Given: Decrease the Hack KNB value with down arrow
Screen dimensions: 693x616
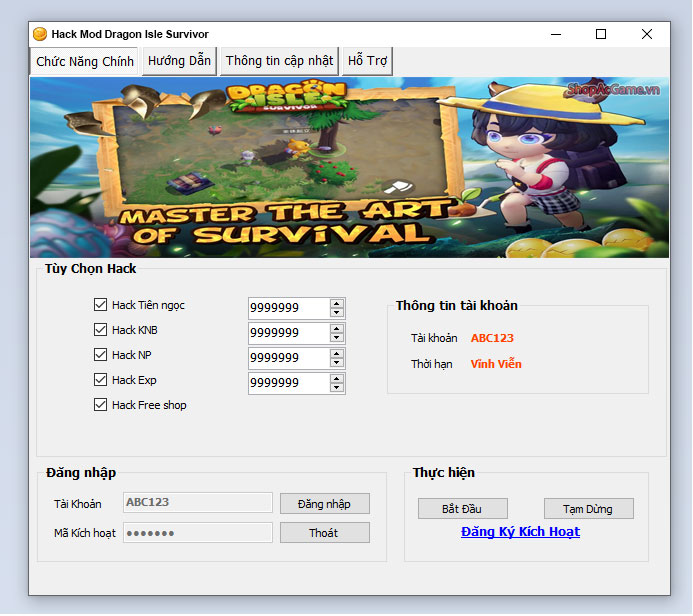Looking at the screenshot, I should [337, 338].
